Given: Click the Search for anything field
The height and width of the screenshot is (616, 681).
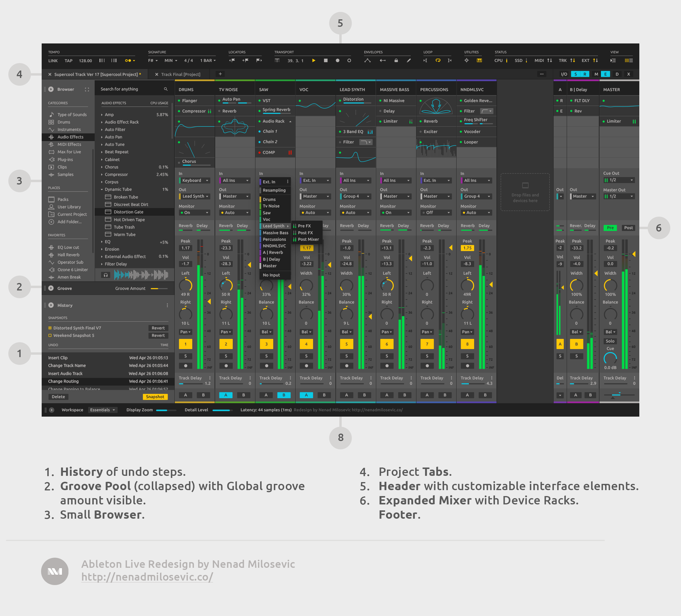Looking at the screenshot, I should tap(128, 89).
